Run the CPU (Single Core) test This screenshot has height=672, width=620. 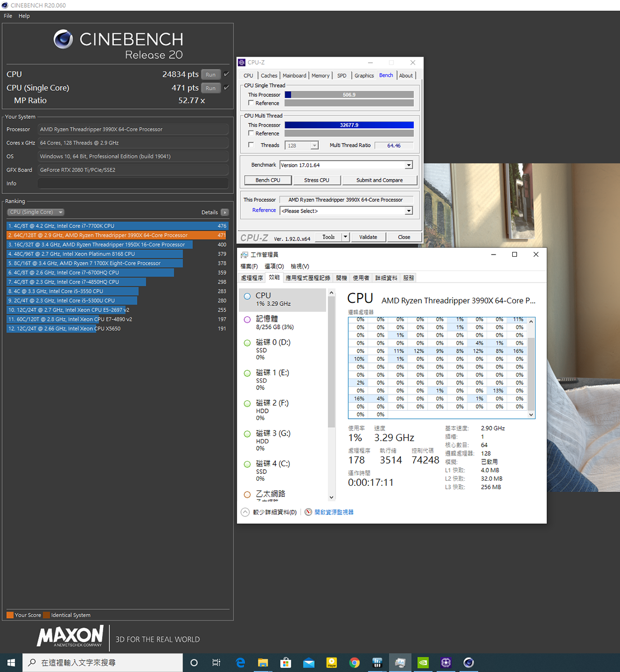(210, 88)
